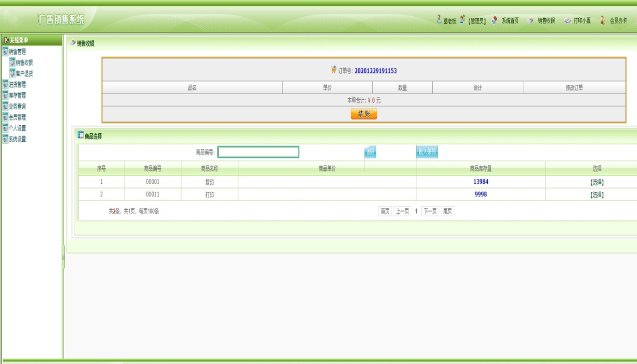Click the orange 结账 checkout button
This screenshot has width=637, height=364.
pos(364,114)
